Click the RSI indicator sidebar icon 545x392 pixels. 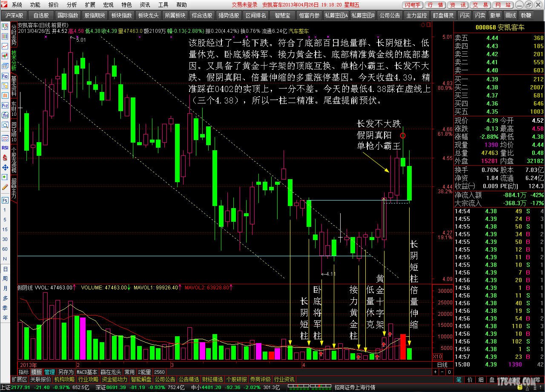pyautogui.click(x=5, y=148)
